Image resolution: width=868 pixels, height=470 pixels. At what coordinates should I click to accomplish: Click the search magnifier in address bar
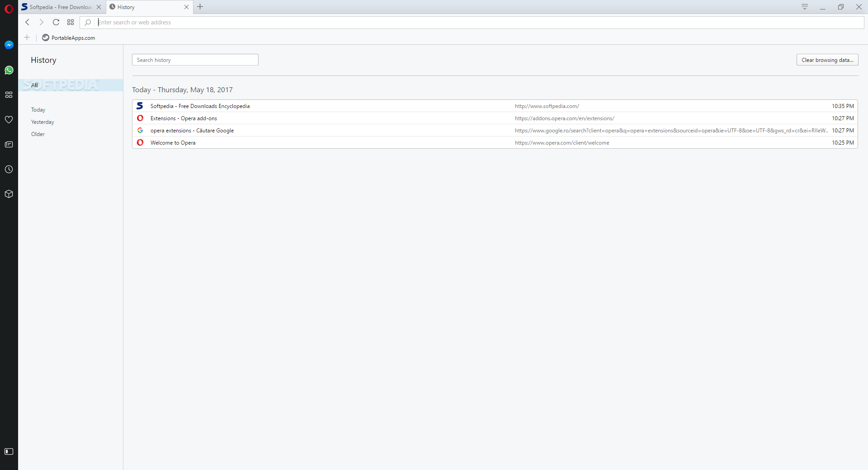[88, 22]
